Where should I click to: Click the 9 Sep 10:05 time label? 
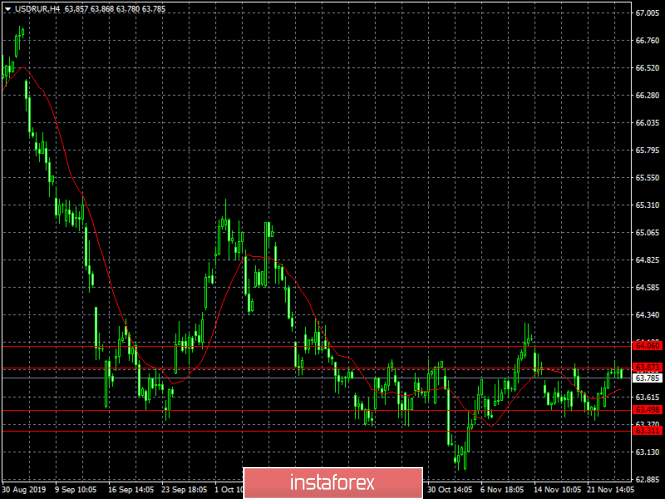click(x=74, y=491)
